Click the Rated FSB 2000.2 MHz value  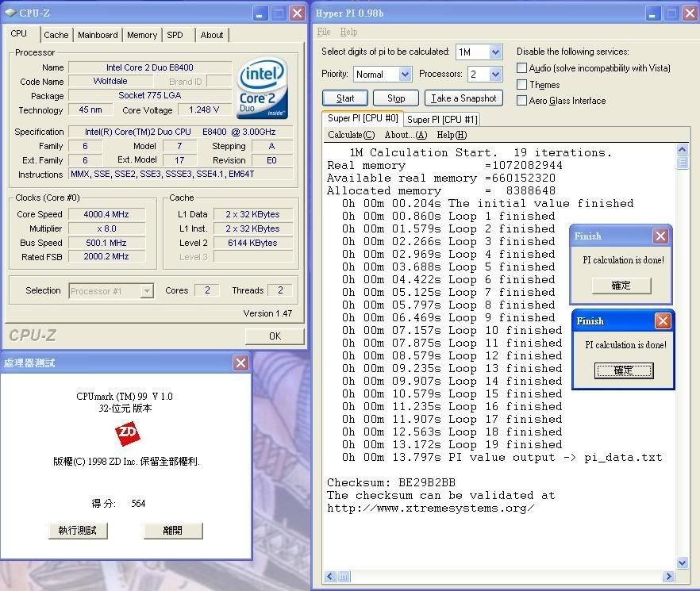click(x=106, y=257)
